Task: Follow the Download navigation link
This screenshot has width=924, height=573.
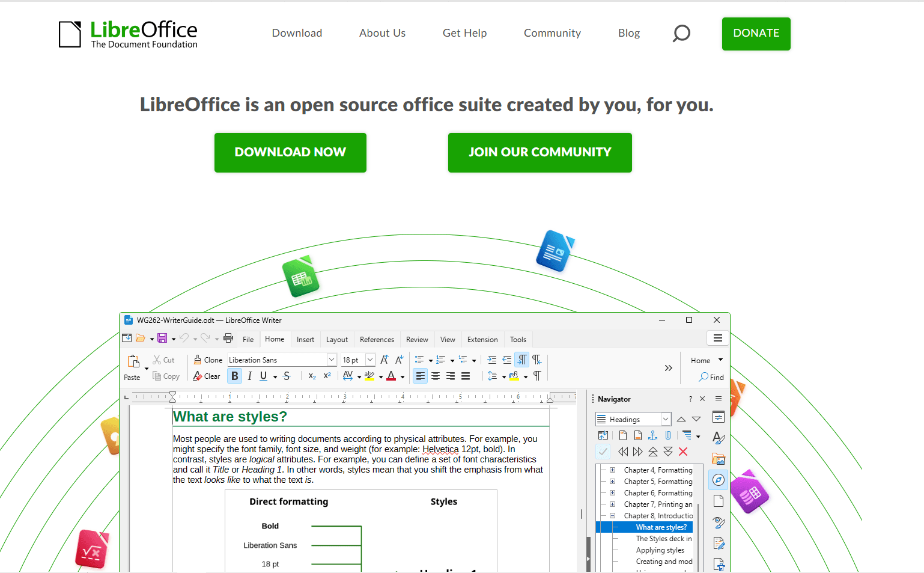Action: 297,33
